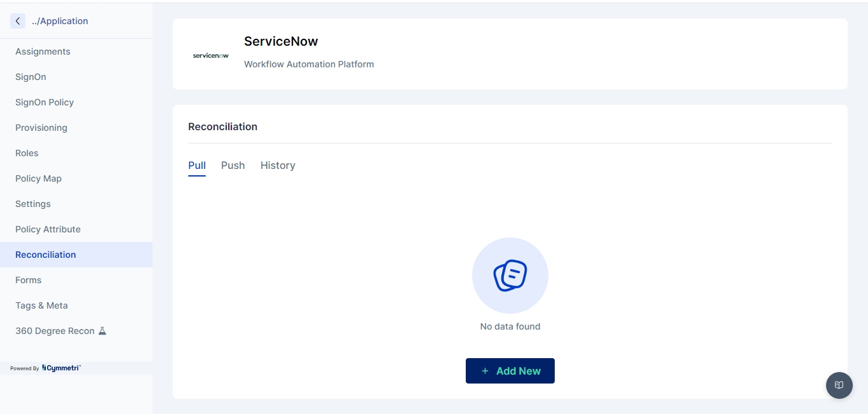Screen dimensions: 868x414
Task: Go to Tags & Meta
Action: (x=41, y=305)
